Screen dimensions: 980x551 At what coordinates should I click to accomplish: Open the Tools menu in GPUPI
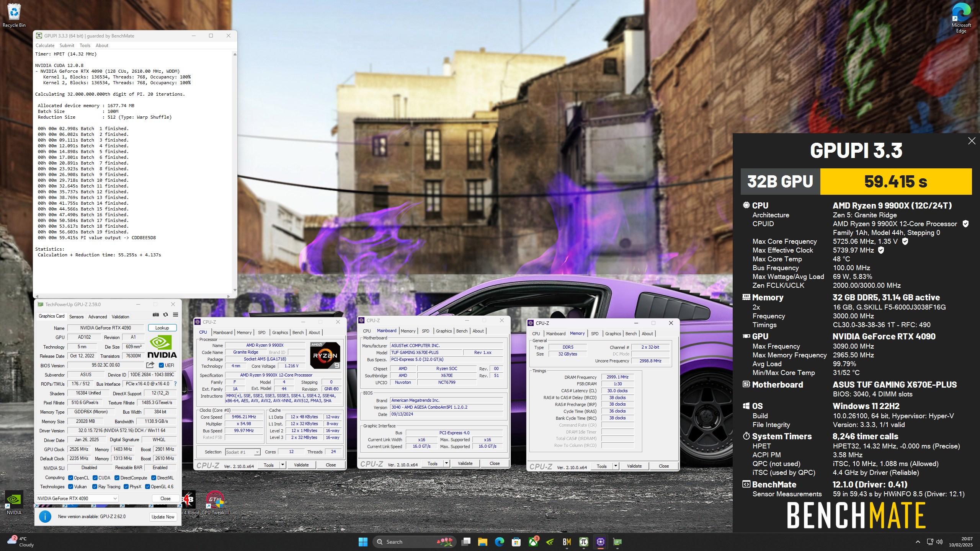85,45
